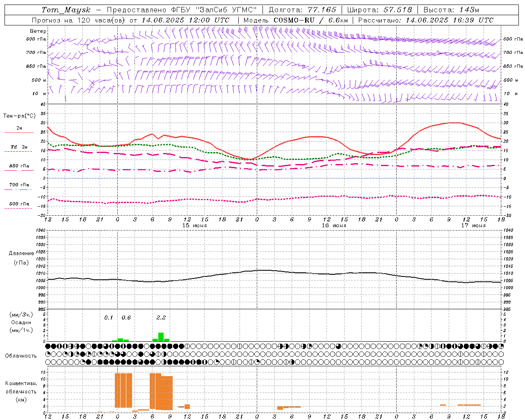Select the Давление pressure panel label
Screen dimensions: 525x420
pos(21,253)
